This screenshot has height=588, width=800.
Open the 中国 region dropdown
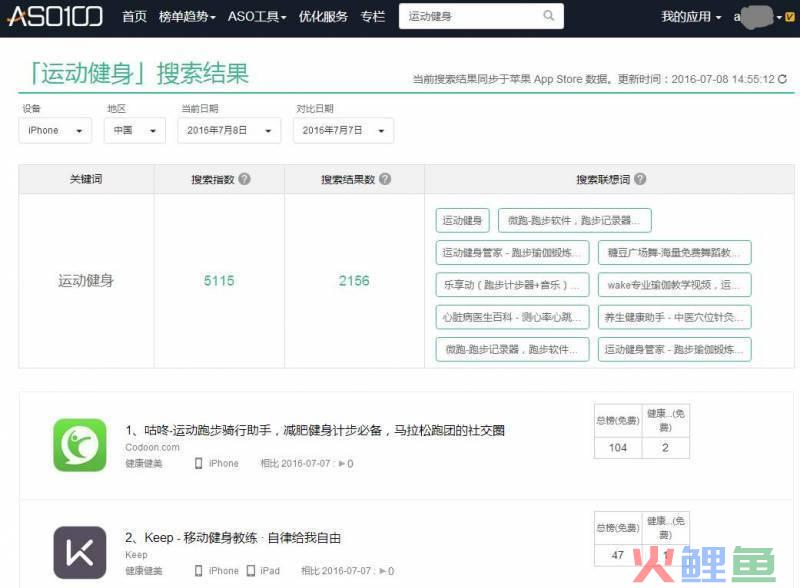click(135, 131)
